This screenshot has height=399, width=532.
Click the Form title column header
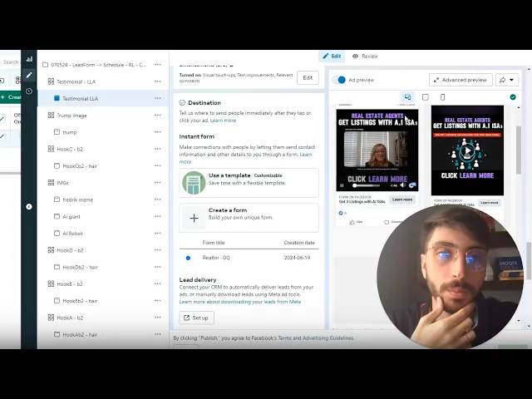214,243
